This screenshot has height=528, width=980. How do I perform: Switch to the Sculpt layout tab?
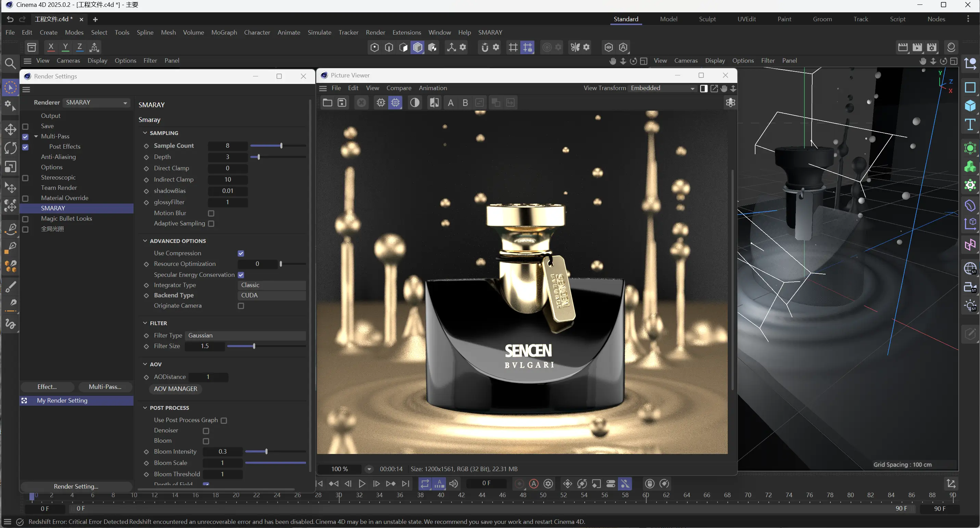coord(708,19)
